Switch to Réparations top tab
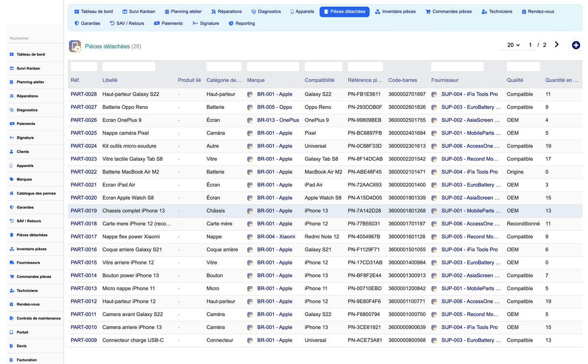This screenshot has height=364, width=588. pos(226,11)
